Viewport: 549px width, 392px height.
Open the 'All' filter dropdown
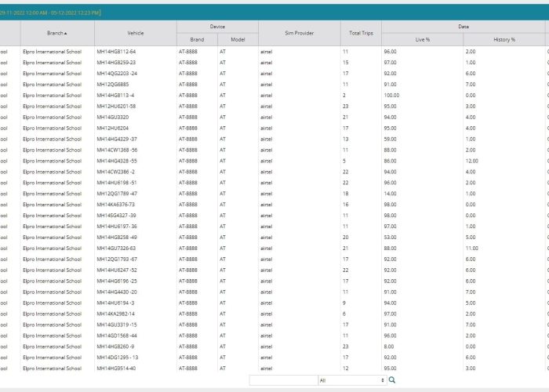[352, 380]
